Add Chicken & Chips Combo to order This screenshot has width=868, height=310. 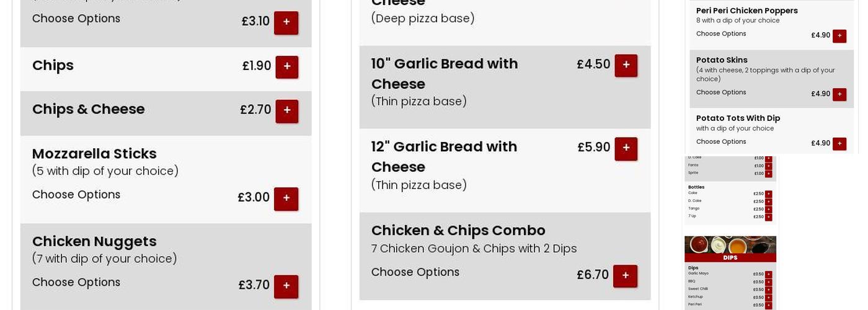[625, 276]
